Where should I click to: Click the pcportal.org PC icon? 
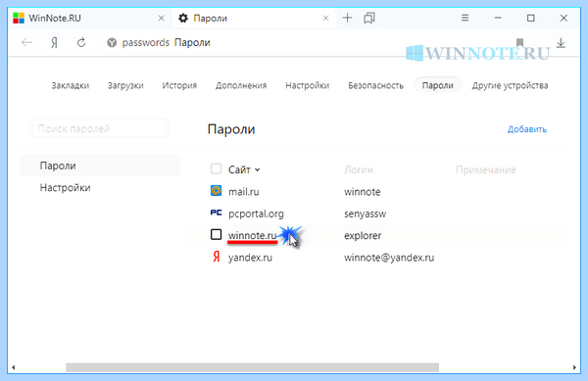click(x=216, y=213)
